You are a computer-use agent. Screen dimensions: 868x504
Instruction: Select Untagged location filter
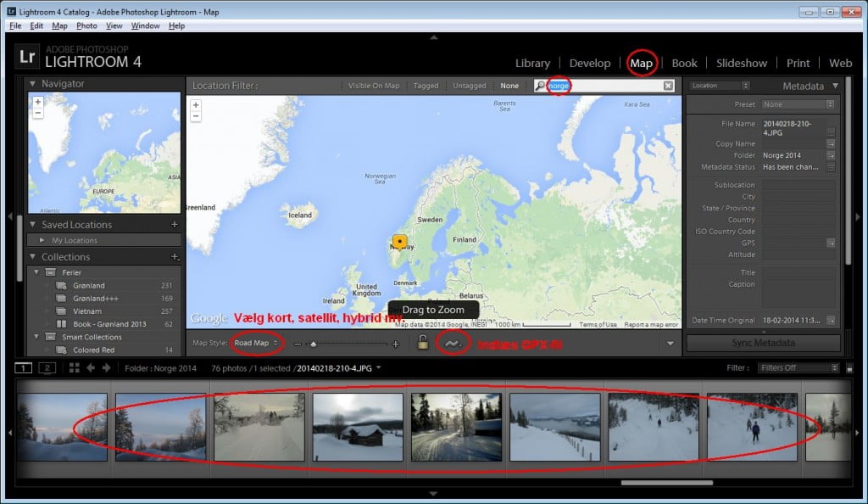point(470,86)
